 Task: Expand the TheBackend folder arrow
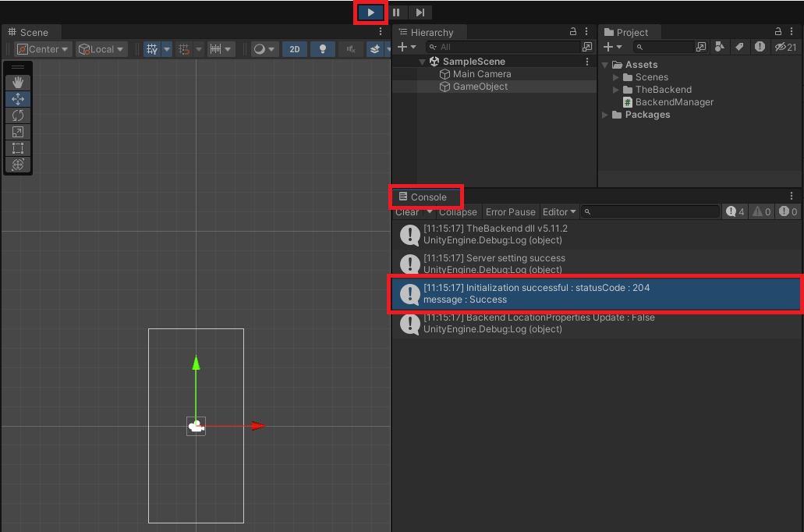616,90
